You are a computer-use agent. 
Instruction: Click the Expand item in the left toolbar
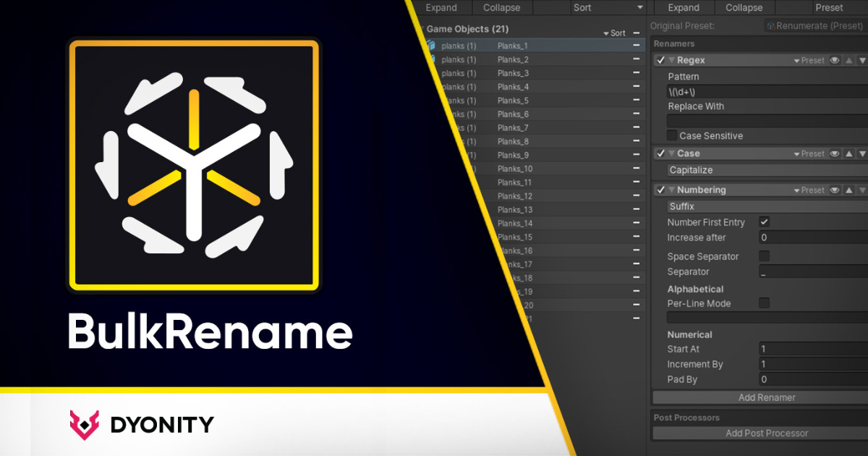tap(442, 8)
